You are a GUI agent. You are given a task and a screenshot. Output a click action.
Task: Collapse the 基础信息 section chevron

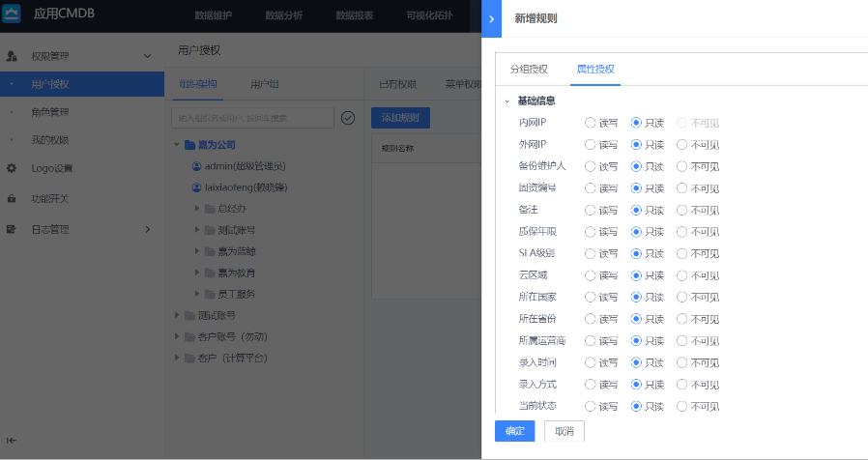507,101
